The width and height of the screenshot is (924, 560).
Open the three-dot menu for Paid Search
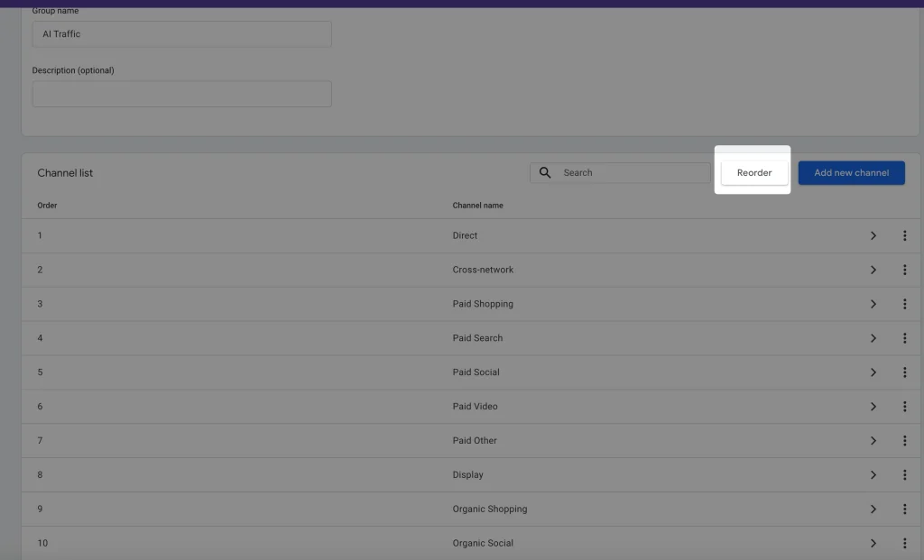(x=905, y=338)
